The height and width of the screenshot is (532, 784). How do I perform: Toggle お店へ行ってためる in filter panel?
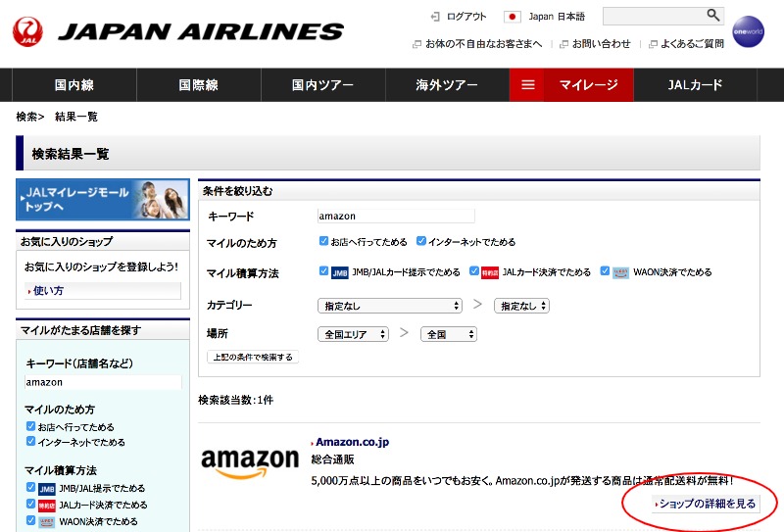tap(323, 241)
